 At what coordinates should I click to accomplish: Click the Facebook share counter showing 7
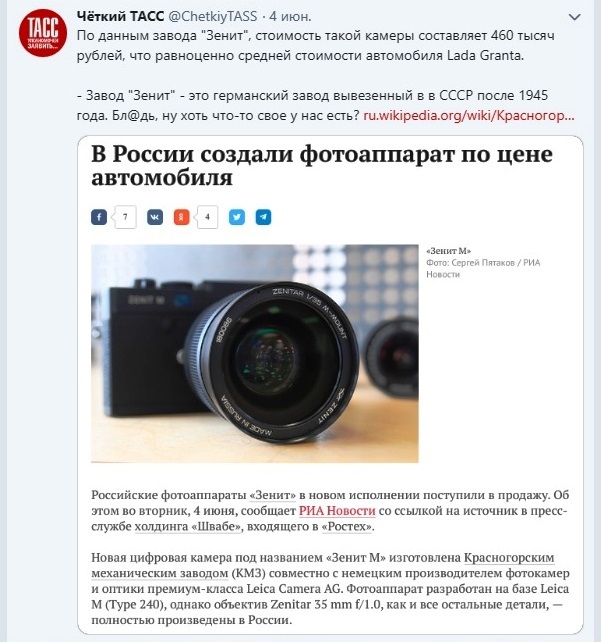(x=125, y=217)
